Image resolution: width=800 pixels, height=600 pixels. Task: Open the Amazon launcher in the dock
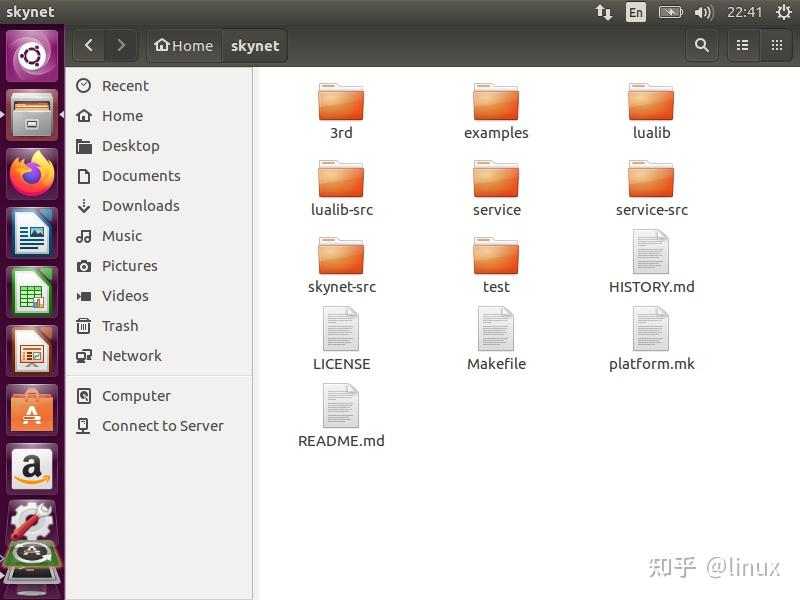click(31, 469)
